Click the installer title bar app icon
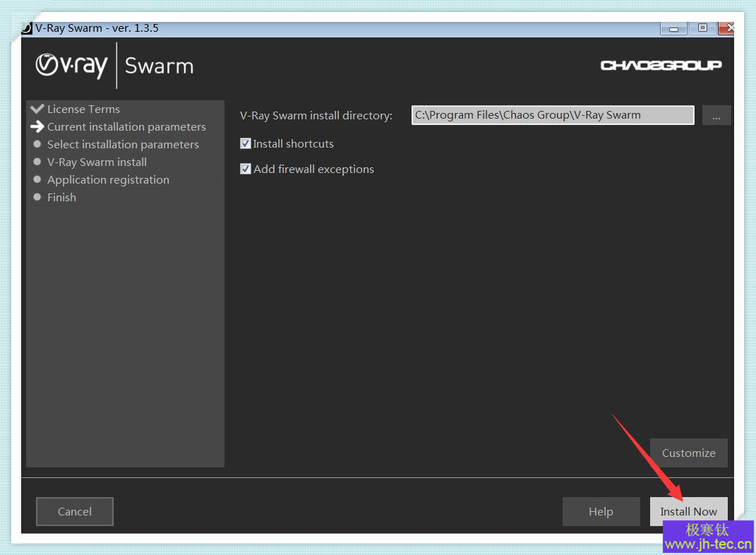 point(27,28)
